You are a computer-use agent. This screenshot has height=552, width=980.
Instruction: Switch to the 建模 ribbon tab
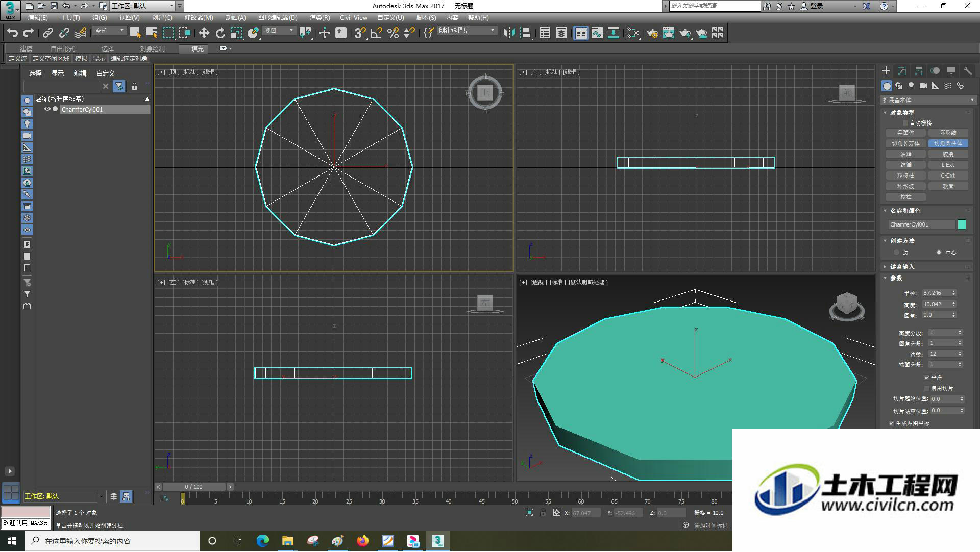26,49
